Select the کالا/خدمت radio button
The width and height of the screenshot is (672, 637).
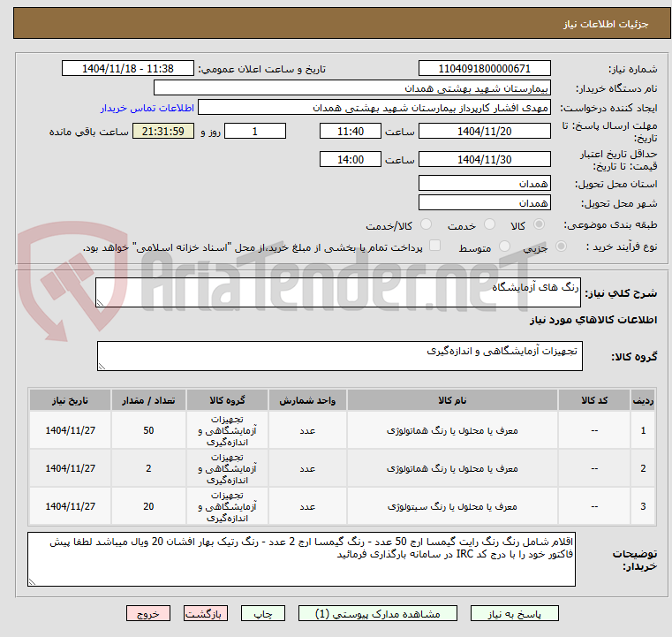[x=426, y=224]
